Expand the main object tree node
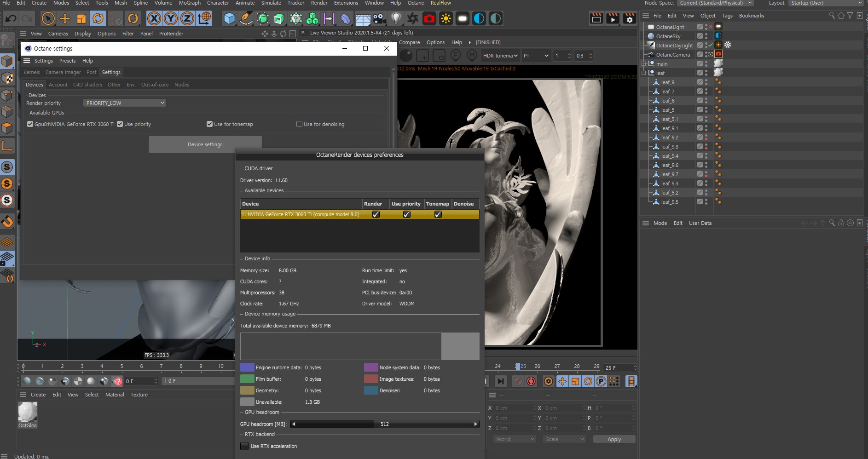 click(x=644, y=64)
